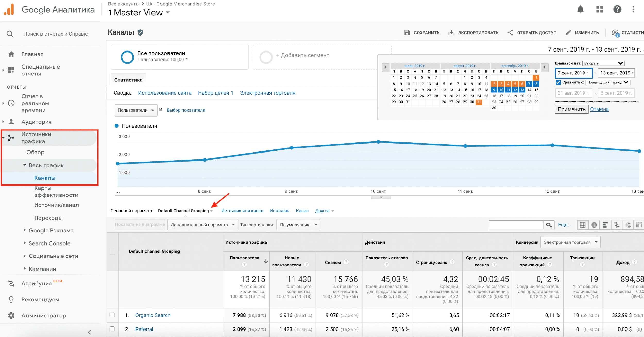This screenshot has height=337, width=644.
Task: Open the Диапазон дат Выбрать dropdown
Action: (x=603, y=63)
